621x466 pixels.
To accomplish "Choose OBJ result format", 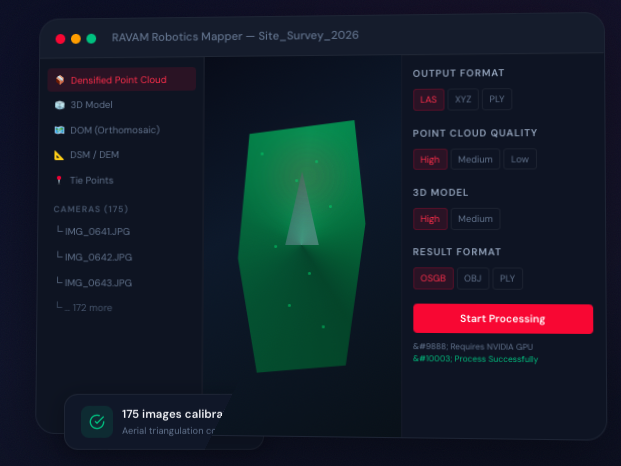I will click(x=473, y=278).
